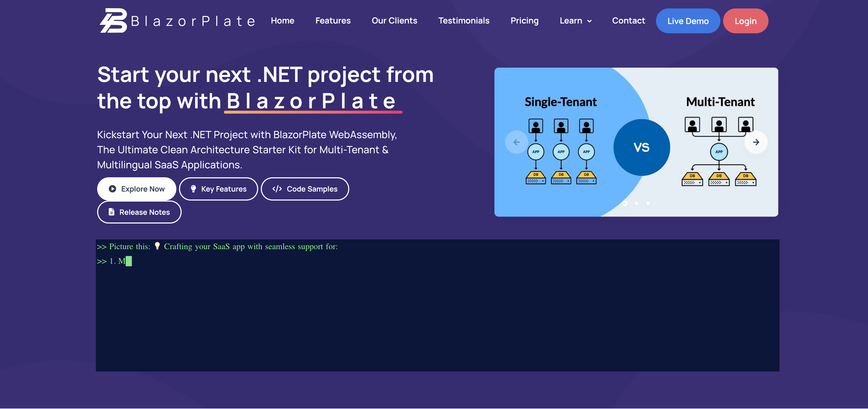868x409 pixels.
Task: Click the Single-Tenant vs Multi-Tenant slide image
Action: [x=636, y=142]
